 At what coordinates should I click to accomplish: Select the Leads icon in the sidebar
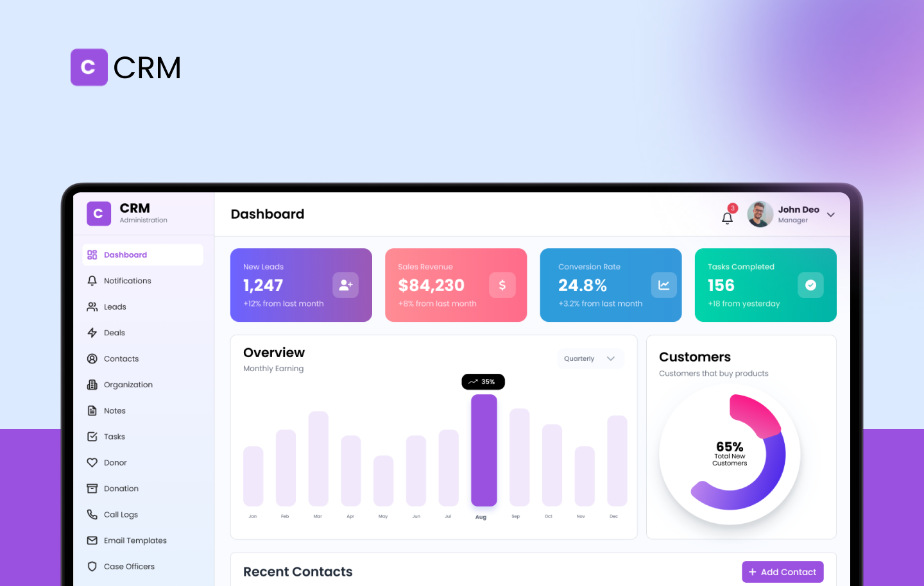[93, 306]
